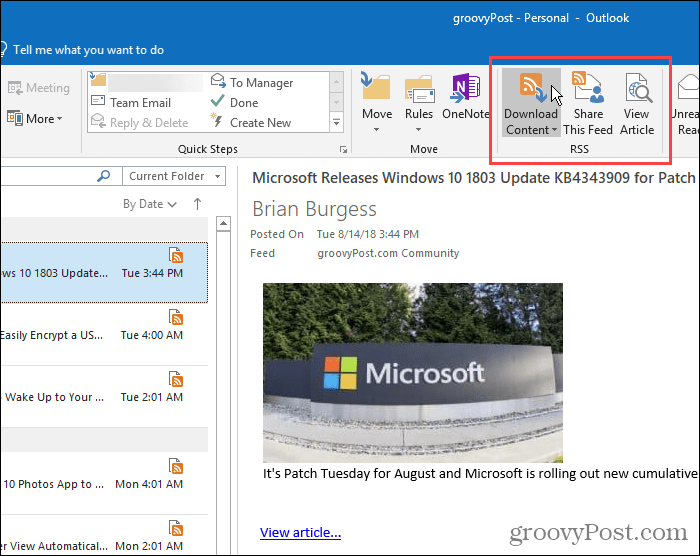700x556 pixels.
Task: Click RSS icon on Tue 4:00 AM message
Action: [176, 317]
